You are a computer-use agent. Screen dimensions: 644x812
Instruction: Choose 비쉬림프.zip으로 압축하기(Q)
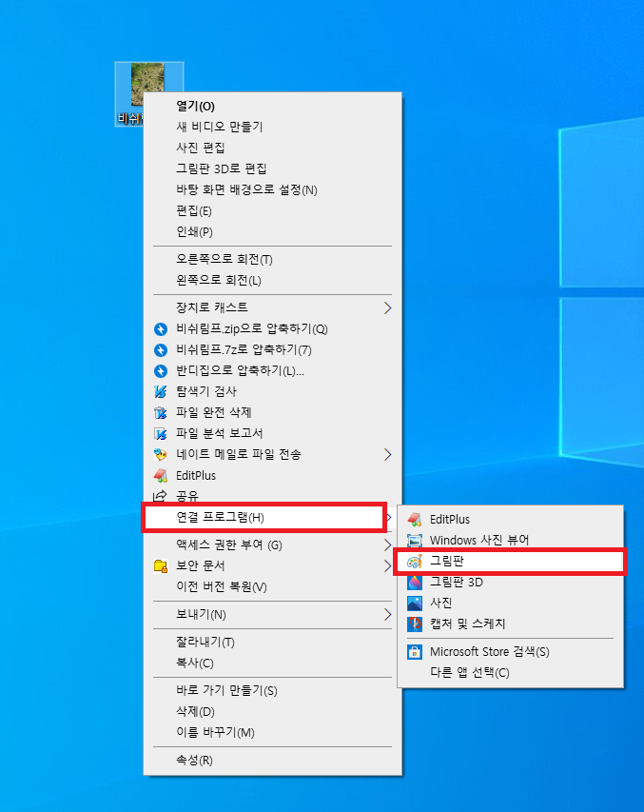point(272,328)
